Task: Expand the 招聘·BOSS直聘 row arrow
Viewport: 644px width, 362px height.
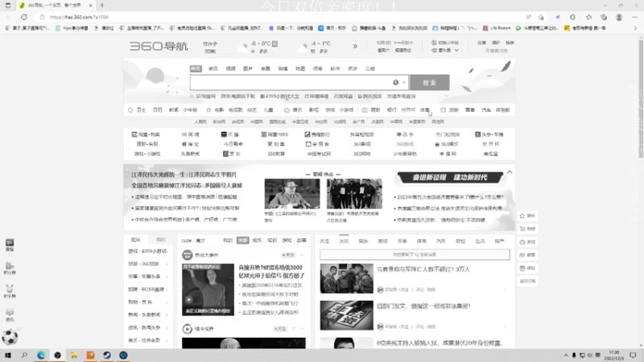Action: coord(167,290)
